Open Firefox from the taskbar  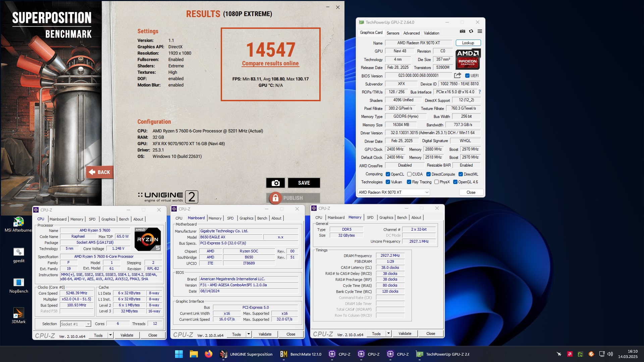208,354
